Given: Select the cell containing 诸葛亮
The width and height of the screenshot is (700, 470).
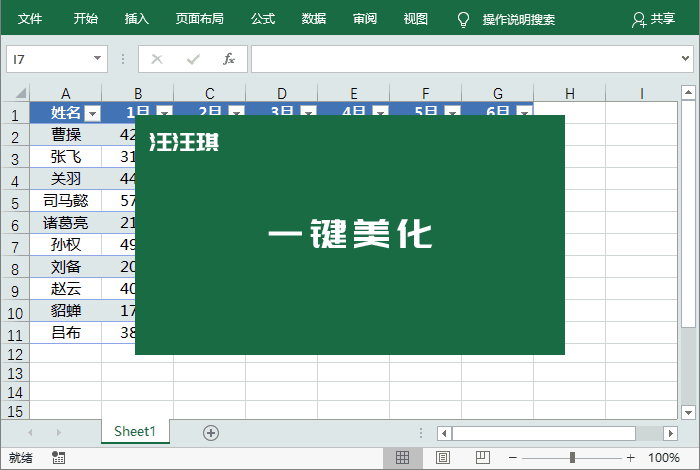Looking at the screenshot, I should [66, 223].
